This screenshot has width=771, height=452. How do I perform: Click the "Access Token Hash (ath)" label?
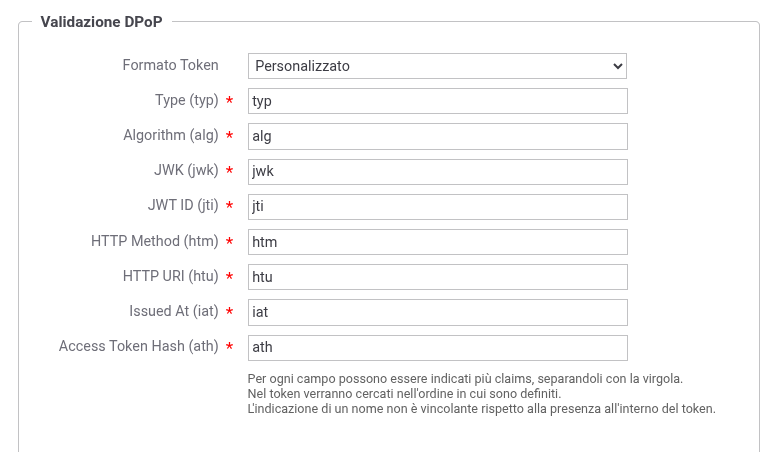(138, 347)
